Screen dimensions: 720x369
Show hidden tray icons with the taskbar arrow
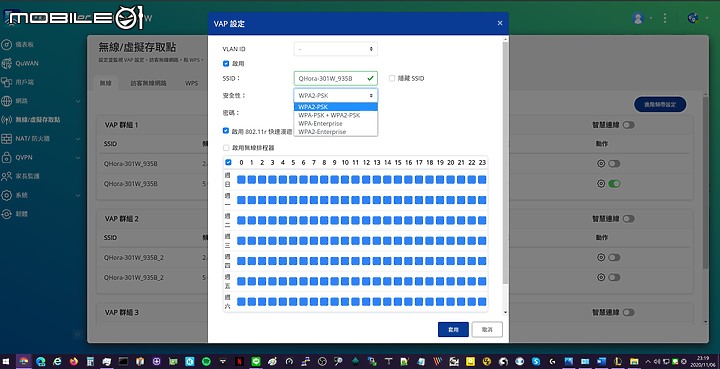(x=648, y=362)
